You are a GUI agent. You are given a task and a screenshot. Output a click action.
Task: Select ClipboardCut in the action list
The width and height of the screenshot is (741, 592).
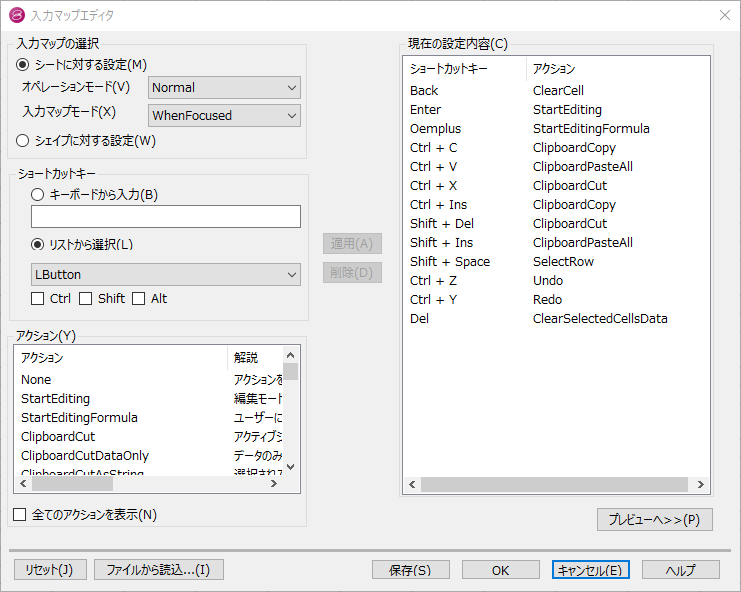(58, 437)
